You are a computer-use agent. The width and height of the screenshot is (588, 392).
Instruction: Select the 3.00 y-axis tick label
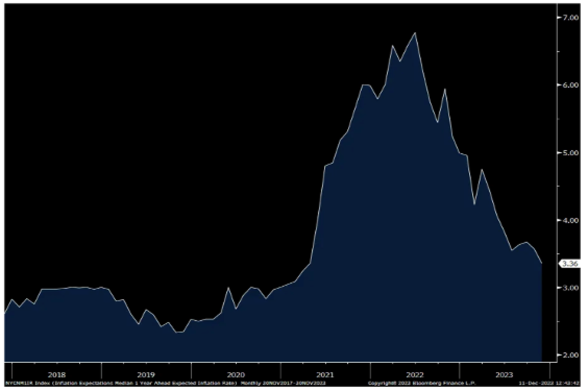click(570, 288)
